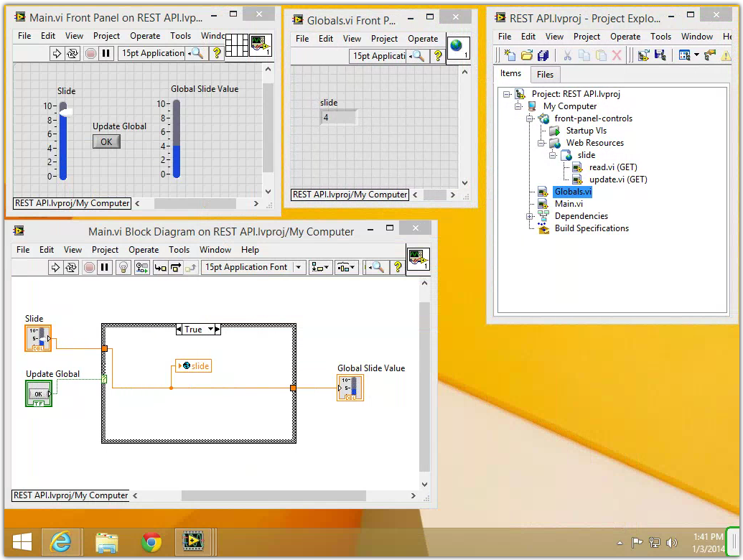
Task: Click Run arrow in Block Diagram toolbar
Action: (56, 267)
